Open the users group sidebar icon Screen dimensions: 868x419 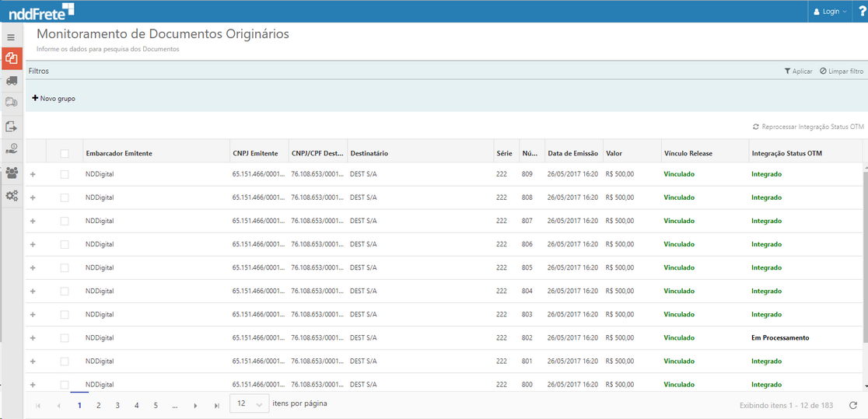coord(12,173)
